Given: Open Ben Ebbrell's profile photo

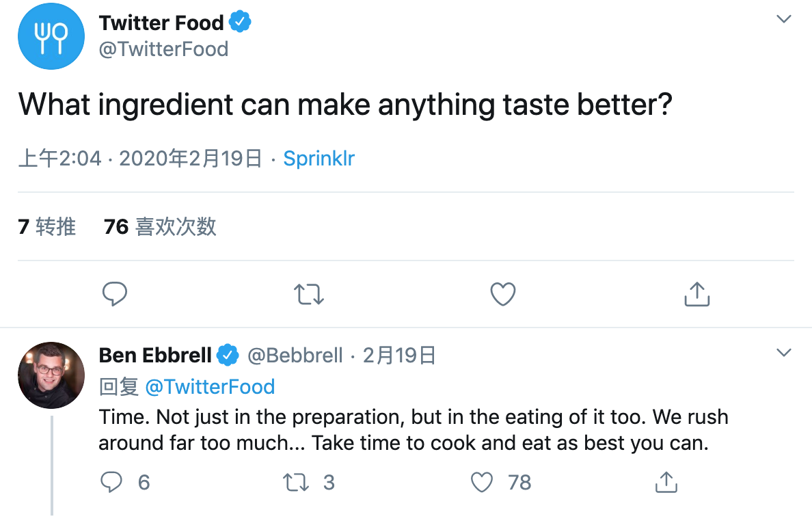Looking at the screenshot, I should [x=51, y=375].
